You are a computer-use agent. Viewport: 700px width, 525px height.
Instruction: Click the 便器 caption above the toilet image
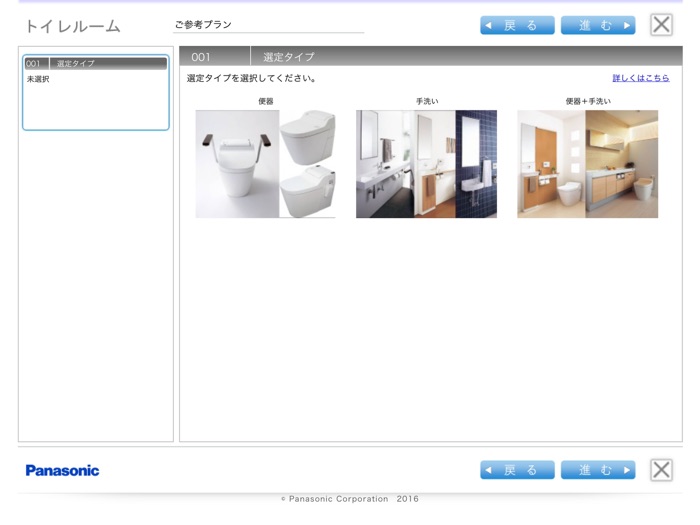[265, 101]
